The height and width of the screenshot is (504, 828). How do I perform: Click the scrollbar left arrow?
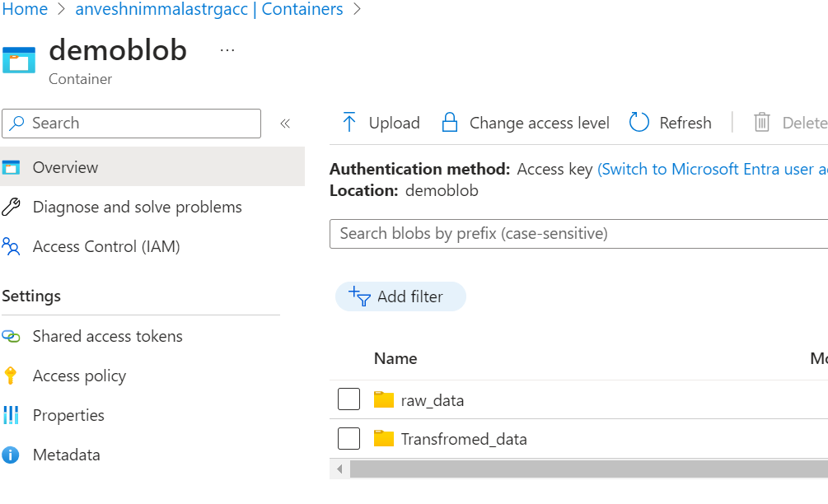(x=339, y=469)
